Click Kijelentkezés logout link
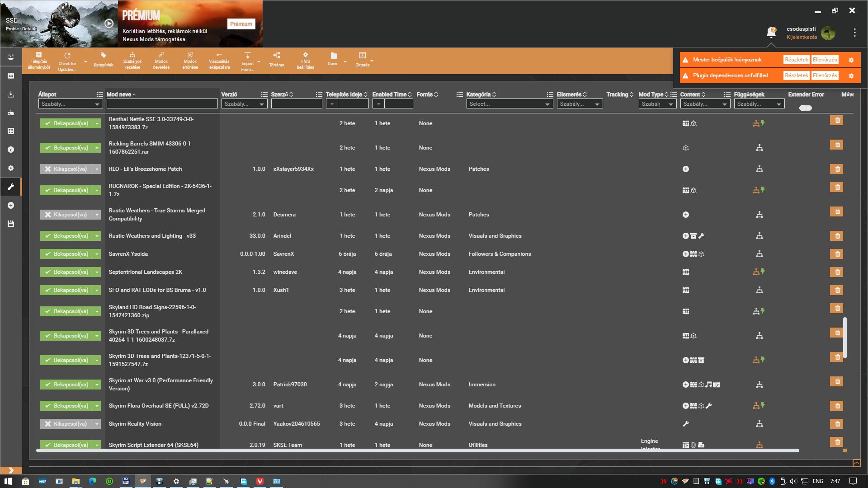Viewport: 868px width, 488px height. tap(802, 37)
